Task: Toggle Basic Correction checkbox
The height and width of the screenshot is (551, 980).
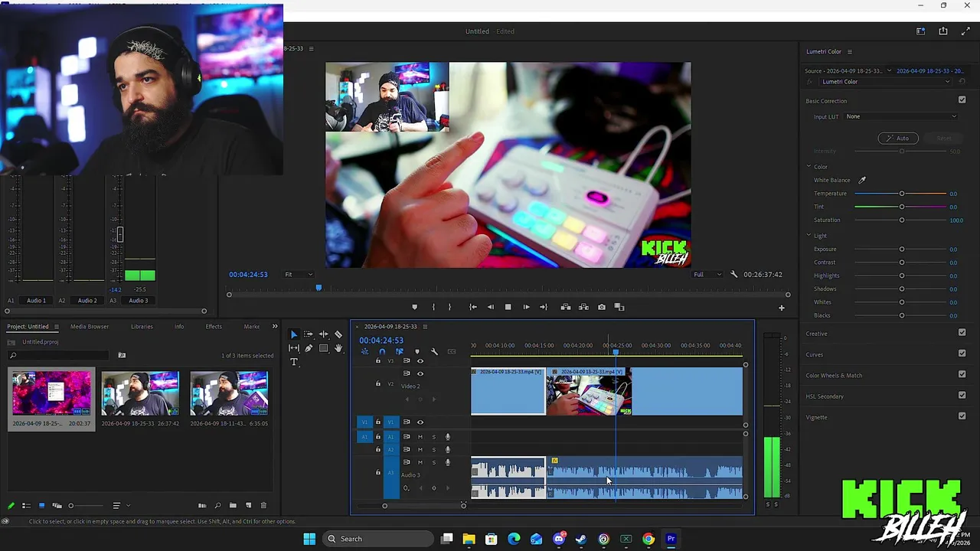Action: click(962, 100)
